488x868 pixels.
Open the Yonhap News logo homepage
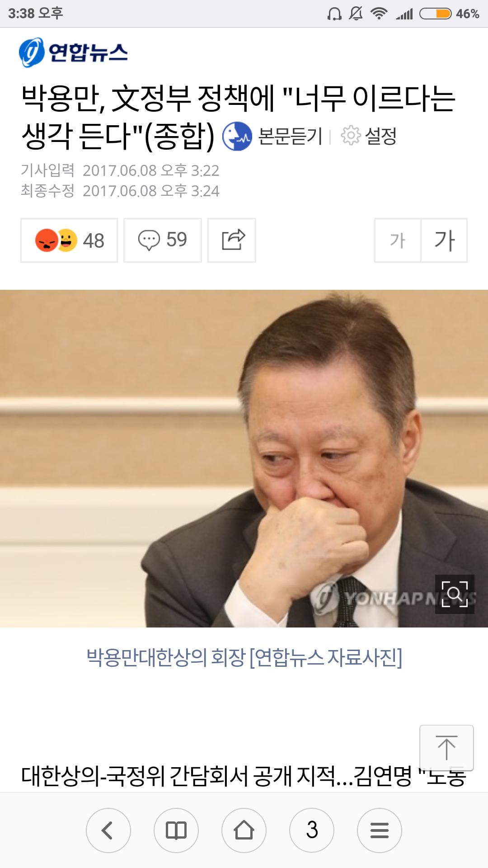(73, 52)
